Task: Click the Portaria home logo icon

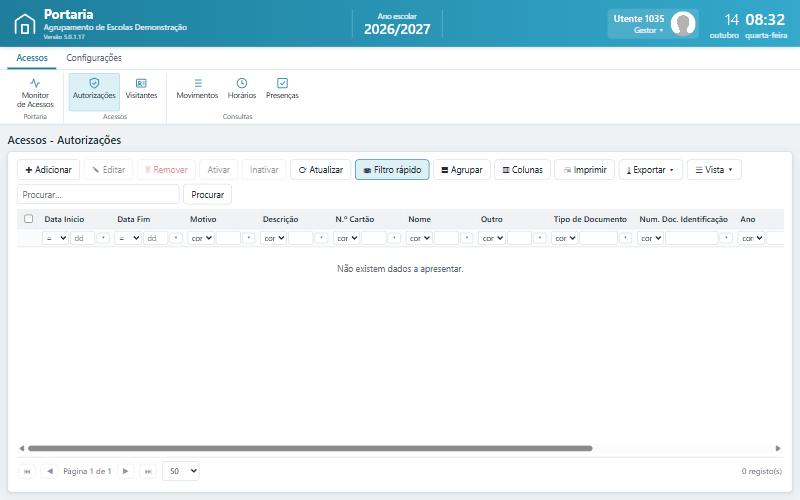Action: 24,23
